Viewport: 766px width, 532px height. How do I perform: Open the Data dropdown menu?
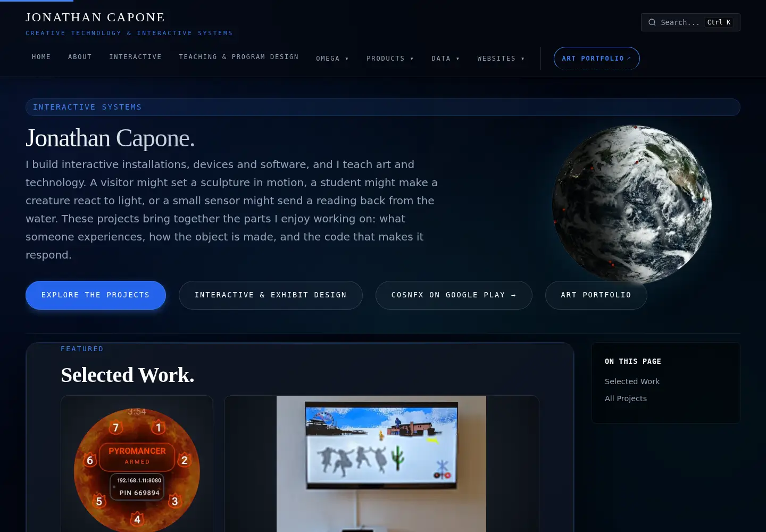446,59
